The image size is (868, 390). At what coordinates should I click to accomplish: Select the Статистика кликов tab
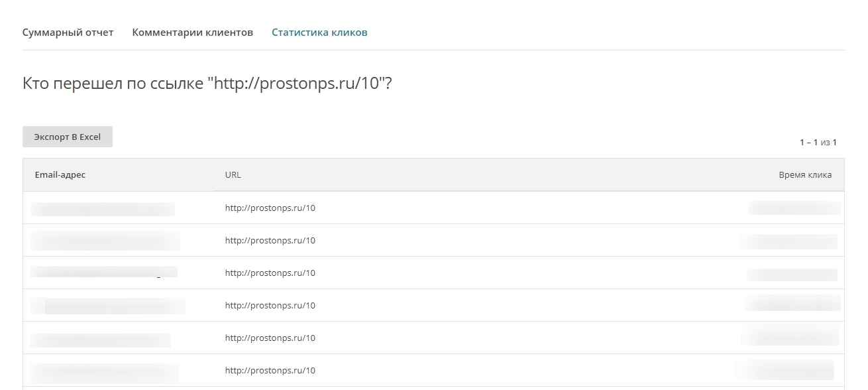pos(319,32)
